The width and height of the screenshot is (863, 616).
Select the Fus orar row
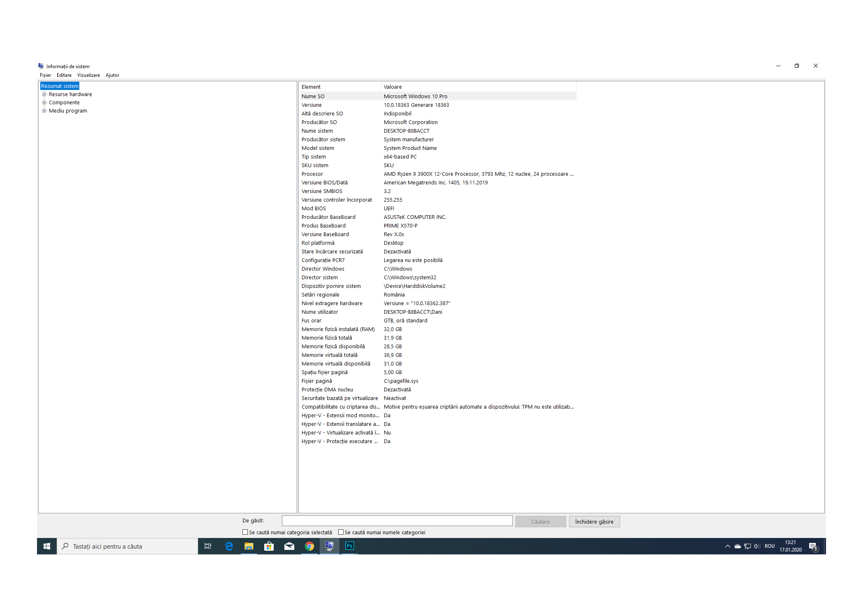click(438, 321)
